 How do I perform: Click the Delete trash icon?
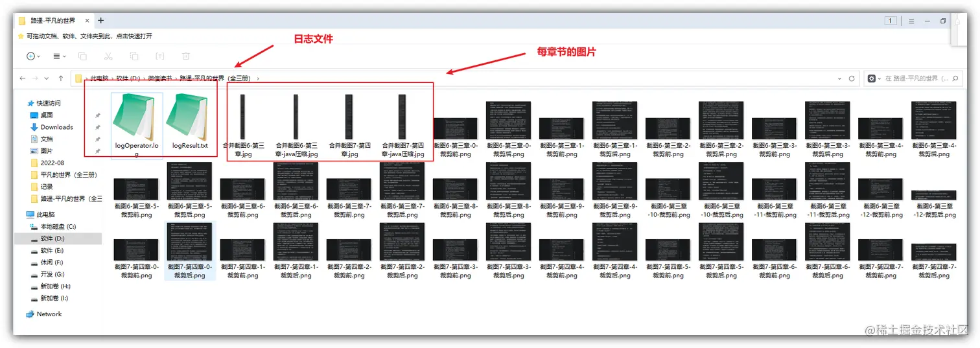[186, 56]
